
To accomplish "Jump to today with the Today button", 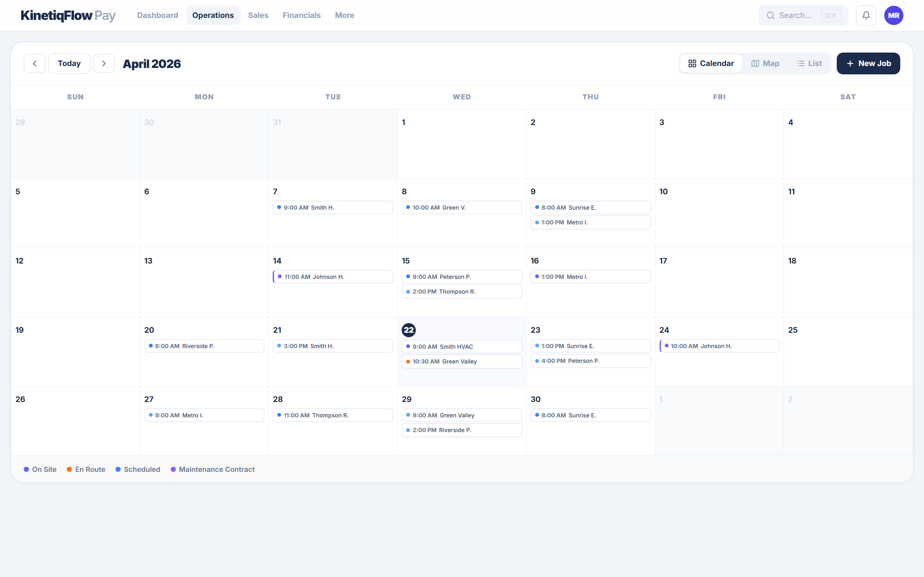I will 69,63.
